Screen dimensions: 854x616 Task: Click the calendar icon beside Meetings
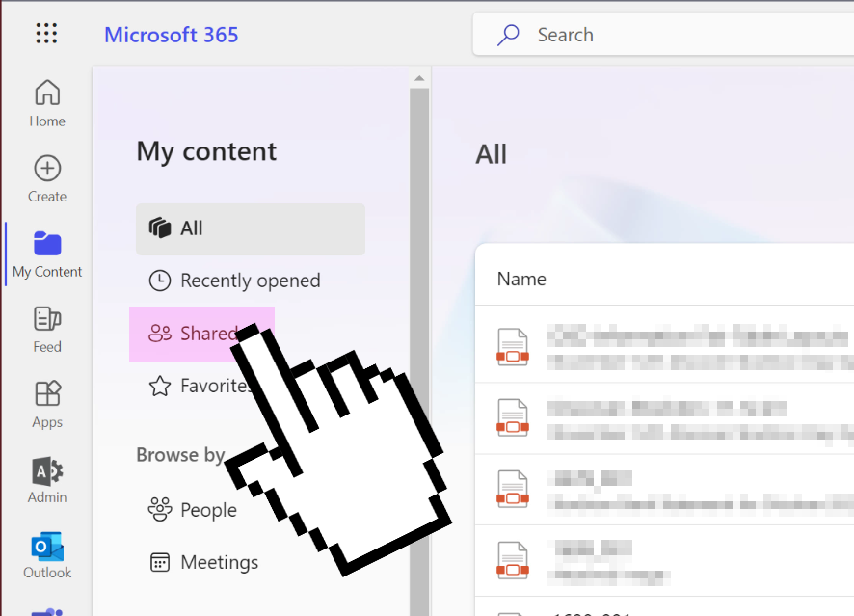pos(160,562)
